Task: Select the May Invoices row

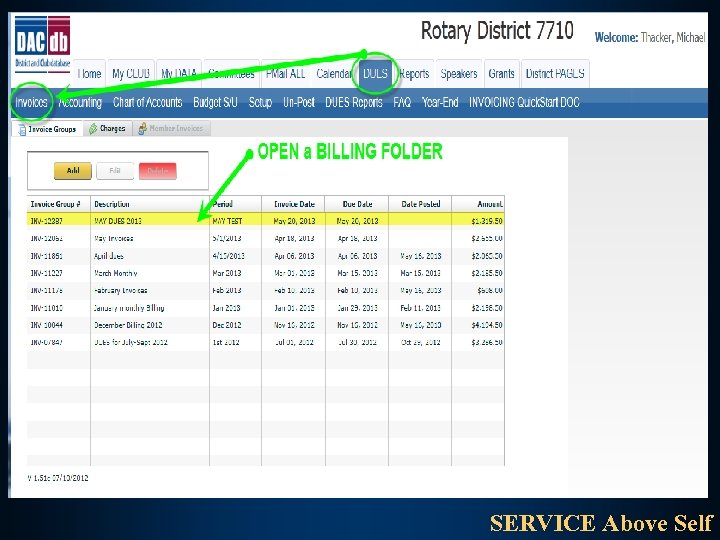Action: [266, 238]
